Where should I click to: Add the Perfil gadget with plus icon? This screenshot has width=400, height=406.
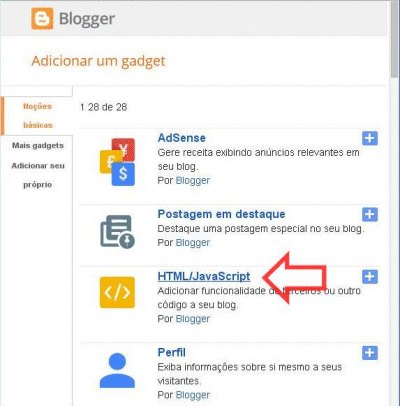pos(370,353)
